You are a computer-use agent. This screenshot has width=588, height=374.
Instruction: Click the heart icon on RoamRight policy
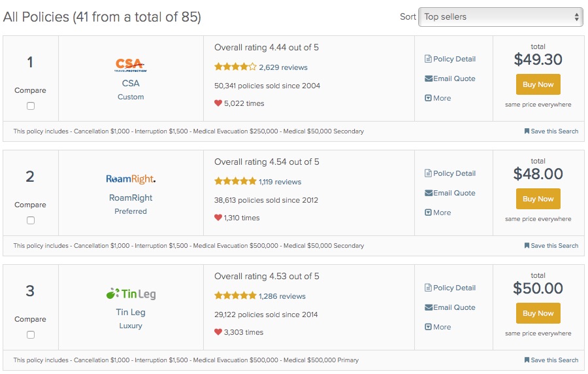[x=218, y=218]
